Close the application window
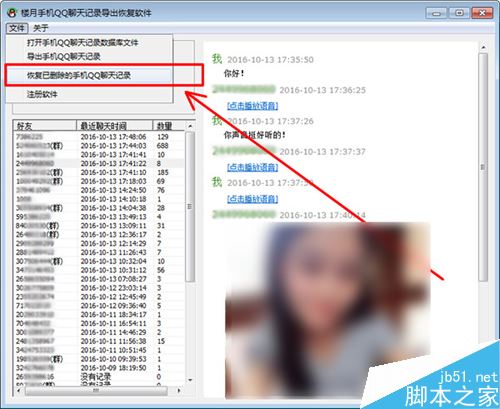The image size is (500, 409). [x=482, y=13]
